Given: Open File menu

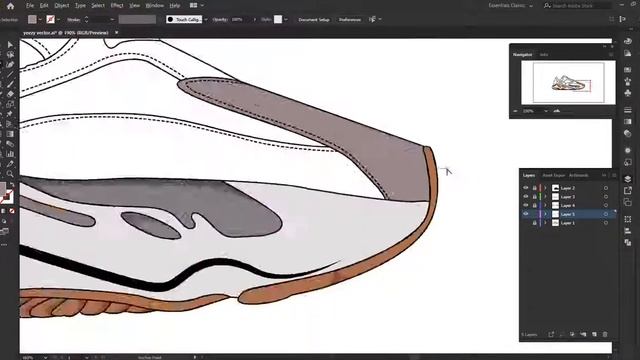Looking at the screenshot, I should coord(30,6).
